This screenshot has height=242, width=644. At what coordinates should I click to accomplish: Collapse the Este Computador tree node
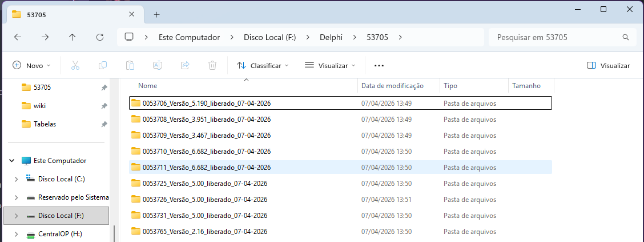pyautogui.click(x=12, y=161)
